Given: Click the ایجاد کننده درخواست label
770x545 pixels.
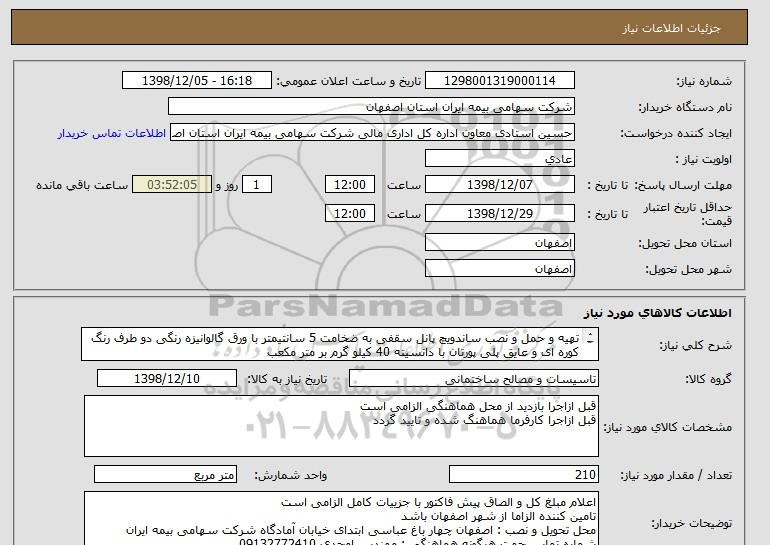Looking at the screenshot, I should [676, 134].
